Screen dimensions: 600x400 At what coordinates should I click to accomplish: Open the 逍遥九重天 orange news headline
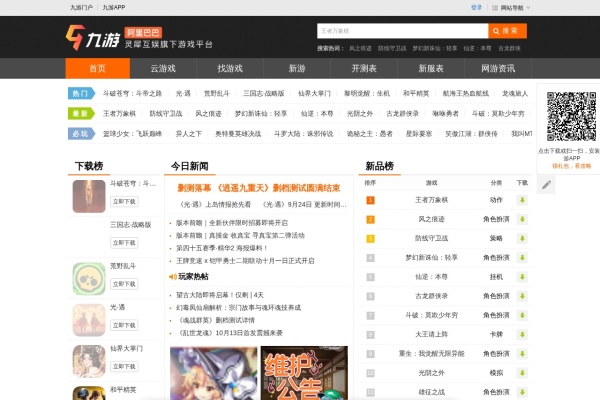(259, 188)
